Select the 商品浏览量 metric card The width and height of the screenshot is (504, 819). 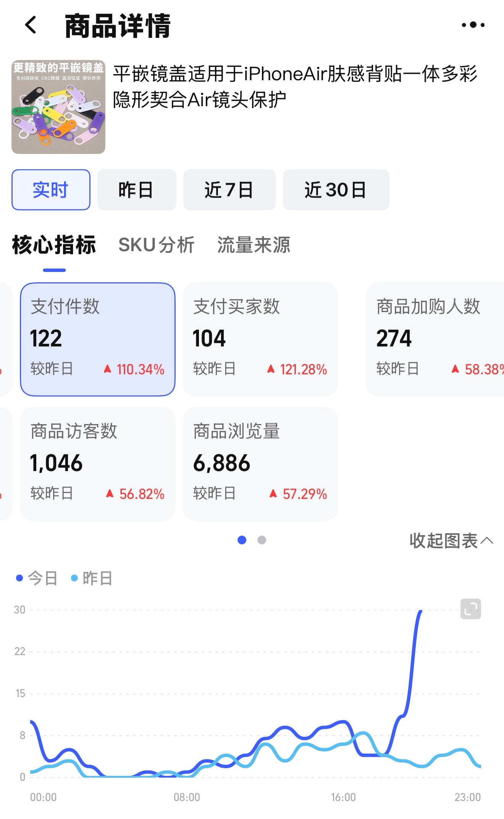click(x=260, y=464)
